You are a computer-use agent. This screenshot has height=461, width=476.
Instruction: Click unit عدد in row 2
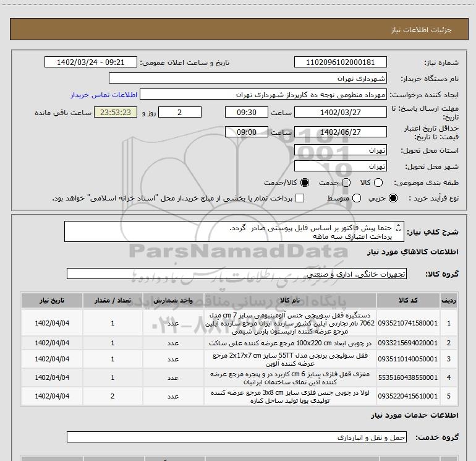pyautogui.click(x=173, y=343)
